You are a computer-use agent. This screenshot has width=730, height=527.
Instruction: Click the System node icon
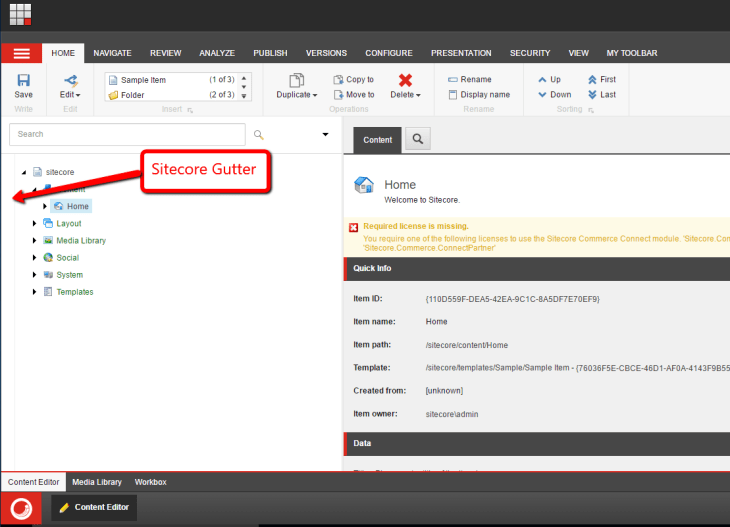click(47, 275)
